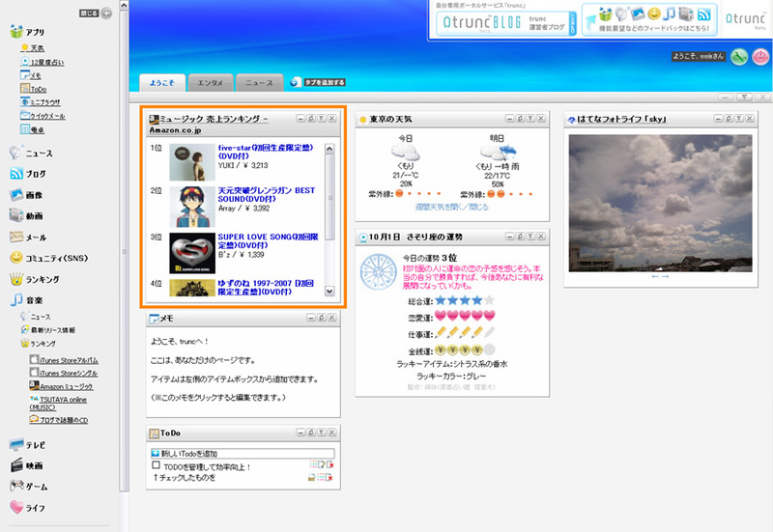Add the ToDo app from sidebar list
The image size is (773, 532).
click(34, 89)
